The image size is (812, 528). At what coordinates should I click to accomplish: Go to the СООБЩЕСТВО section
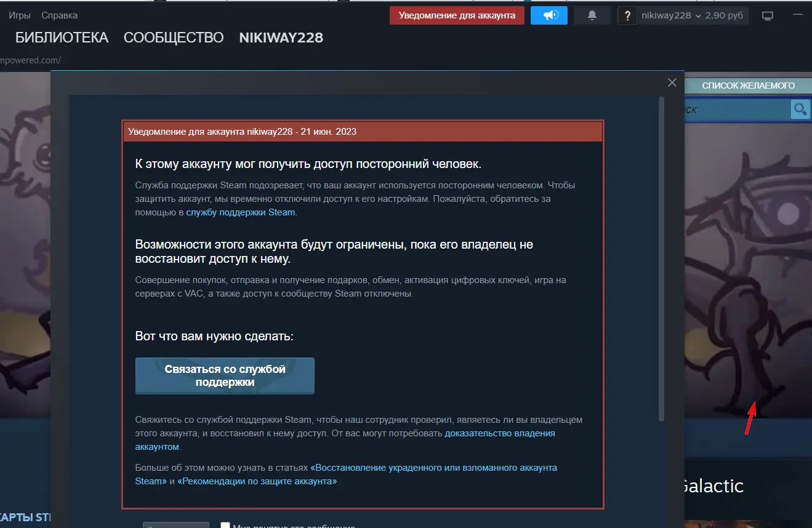click(174, 38)
